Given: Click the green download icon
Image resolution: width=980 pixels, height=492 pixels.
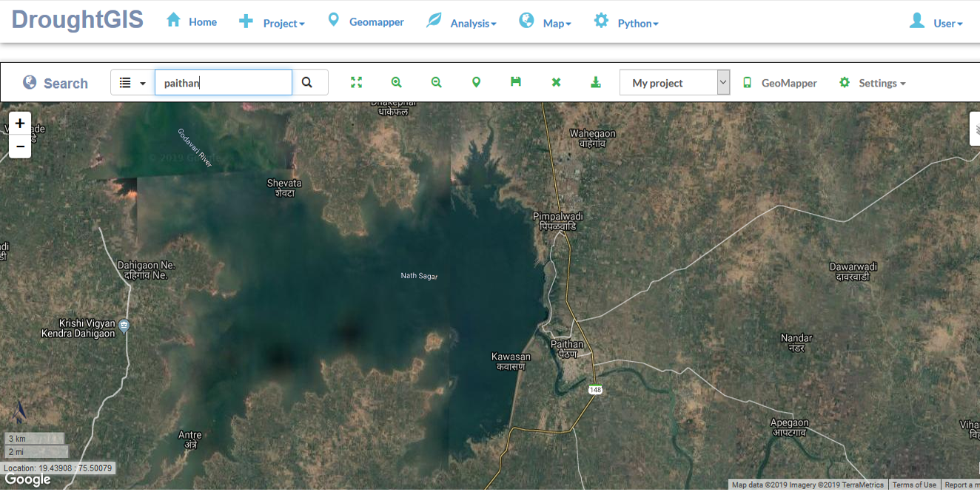Looking at the screenshot, I should [596, 82].
